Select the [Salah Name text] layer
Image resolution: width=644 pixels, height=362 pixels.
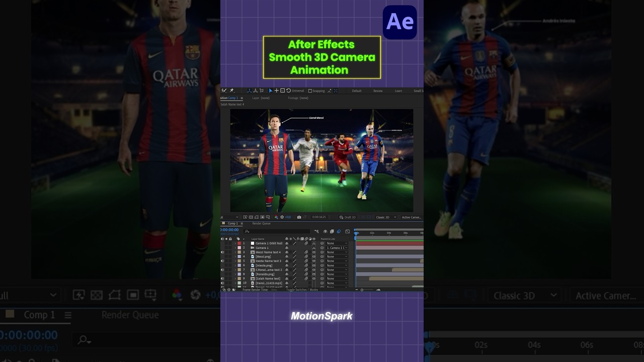pos(268,279)
